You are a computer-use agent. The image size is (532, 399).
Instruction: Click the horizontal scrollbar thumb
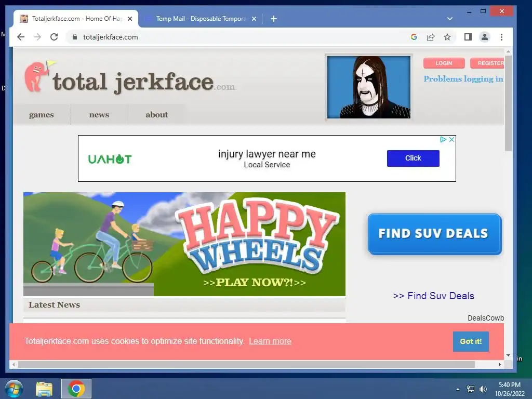coord(246,364)
